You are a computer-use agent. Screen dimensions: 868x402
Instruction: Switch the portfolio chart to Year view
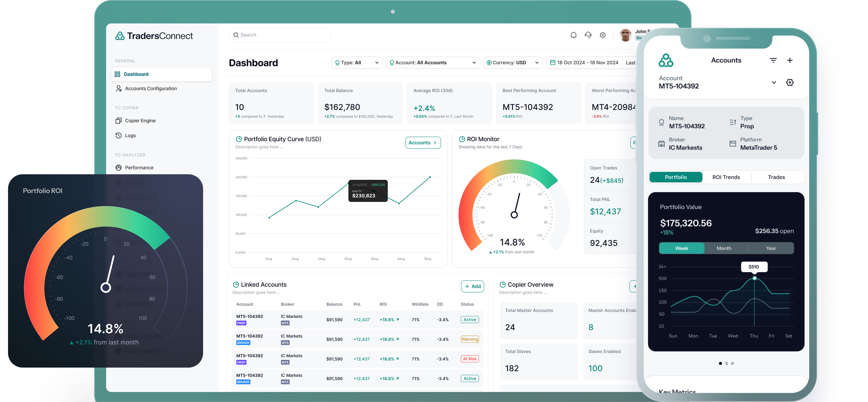[771, 248]
